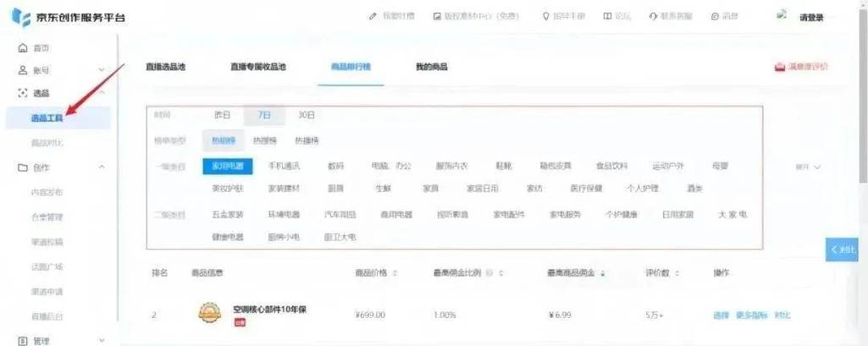Viewport: 868px width, 346px height.
Task: Open 话题广场 in the sidebar
Action: (47, 266)
